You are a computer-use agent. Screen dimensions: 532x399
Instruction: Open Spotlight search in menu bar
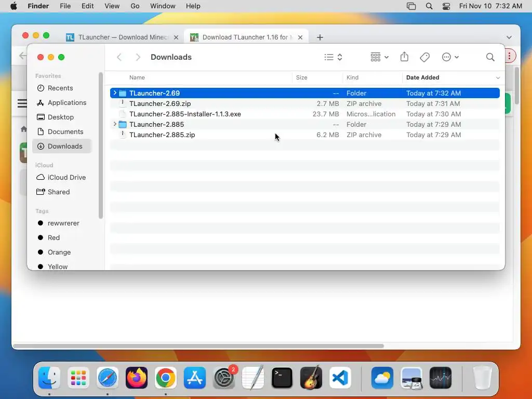tap(429, 6)
